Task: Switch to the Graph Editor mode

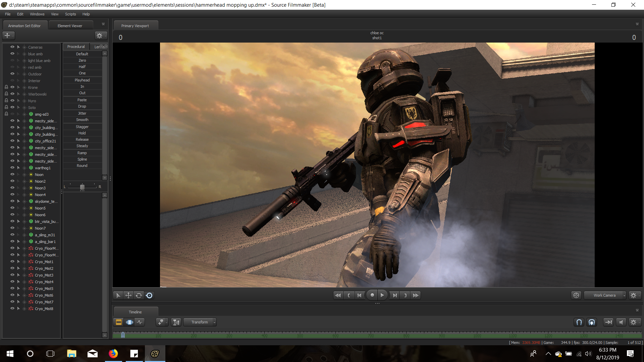Action: (140, 322)
